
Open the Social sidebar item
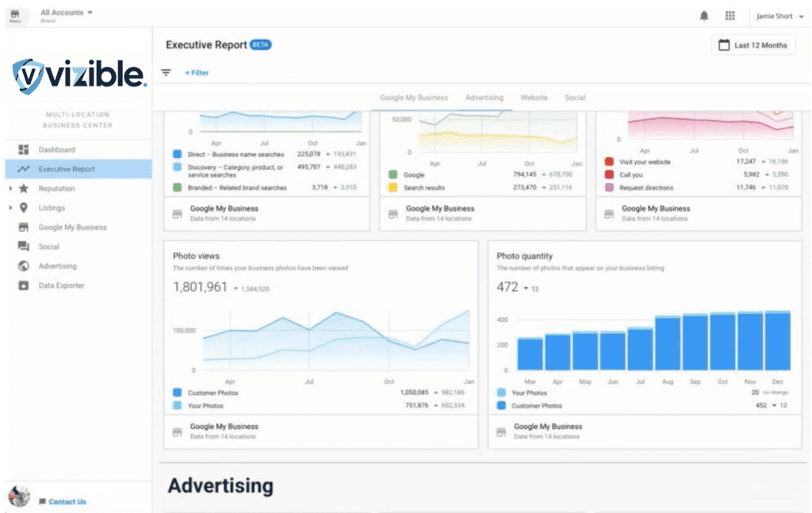pyautogui.click(x=79, y=247)
